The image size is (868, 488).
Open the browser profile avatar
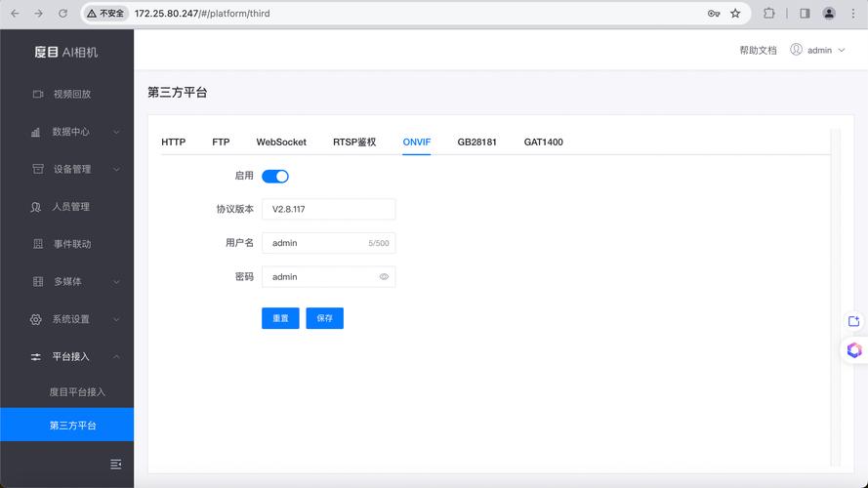pos(829,14)
